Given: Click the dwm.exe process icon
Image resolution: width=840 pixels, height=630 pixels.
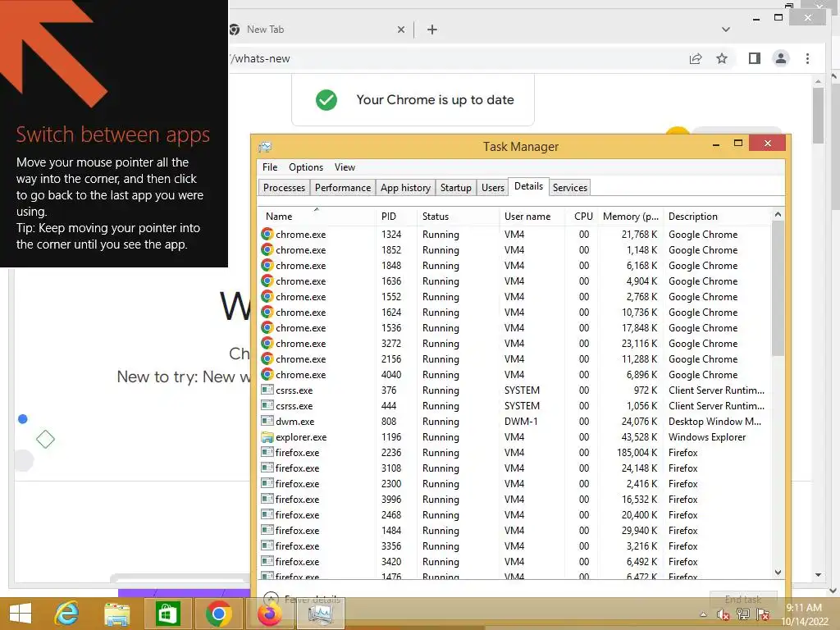Looking at the screenshot, I should click(x=267, y=421).
